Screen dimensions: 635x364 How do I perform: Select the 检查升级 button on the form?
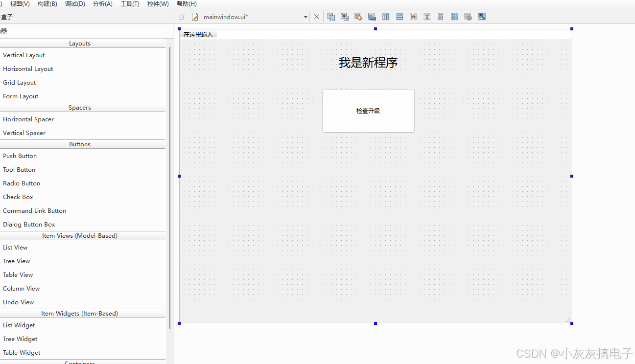(x=368, y=111)
